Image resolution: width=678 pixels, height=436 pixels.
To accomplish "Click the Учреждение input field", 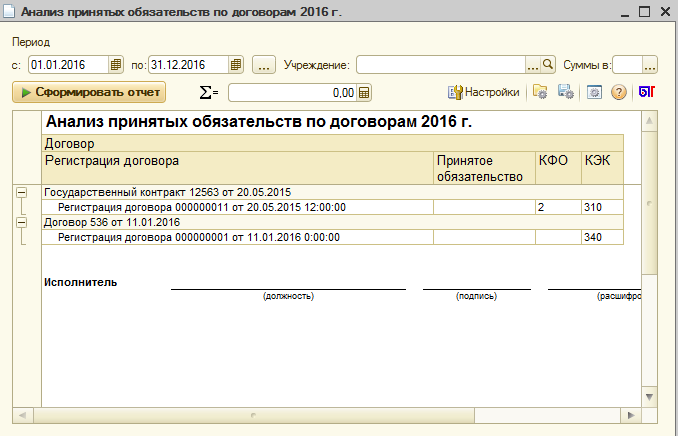I will click(441, 65).
